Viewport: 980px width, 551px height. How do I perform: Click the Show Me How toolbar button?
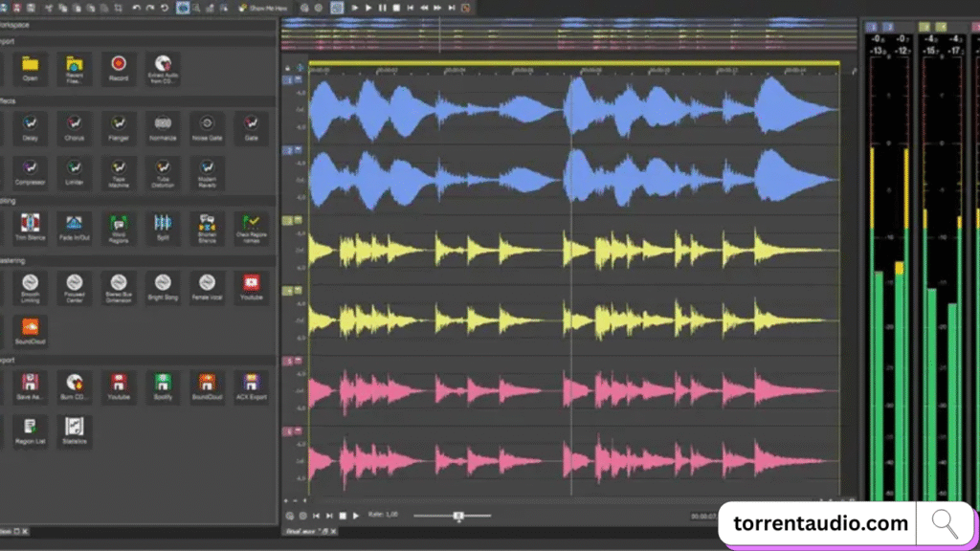click(264, 8)
